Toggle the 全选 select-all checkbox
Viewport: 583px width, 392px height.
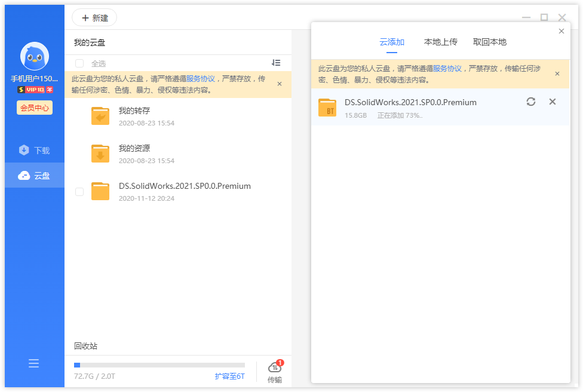click(x=79, y=63)
